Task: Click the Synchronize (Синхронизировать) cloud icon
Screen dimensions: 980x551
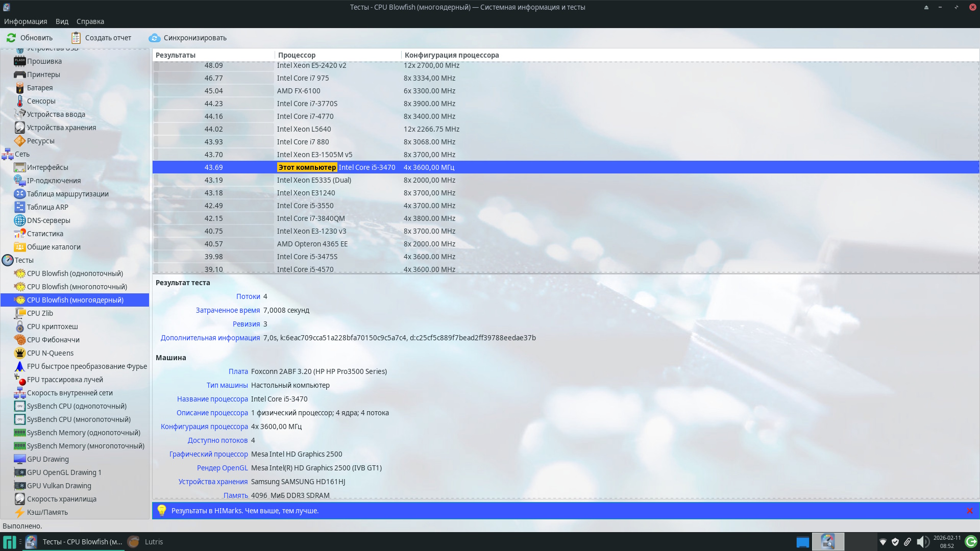Action: (x=154, y=38)
